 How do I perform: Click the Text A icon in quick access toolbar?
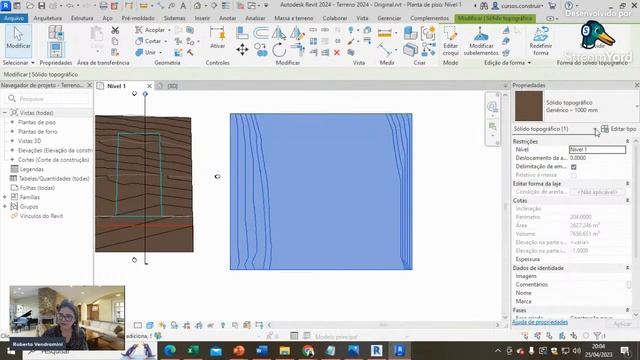click(x=183, y=6)
